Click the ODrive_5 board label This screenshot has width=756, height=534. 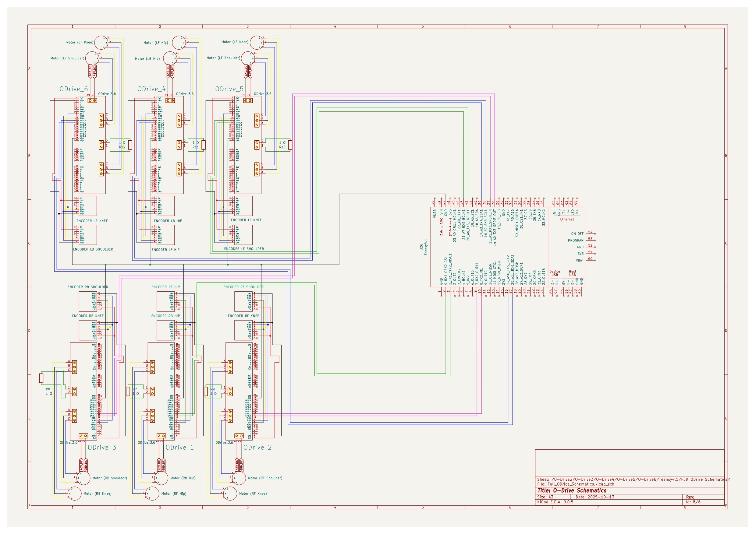click(x=229, y=89)
